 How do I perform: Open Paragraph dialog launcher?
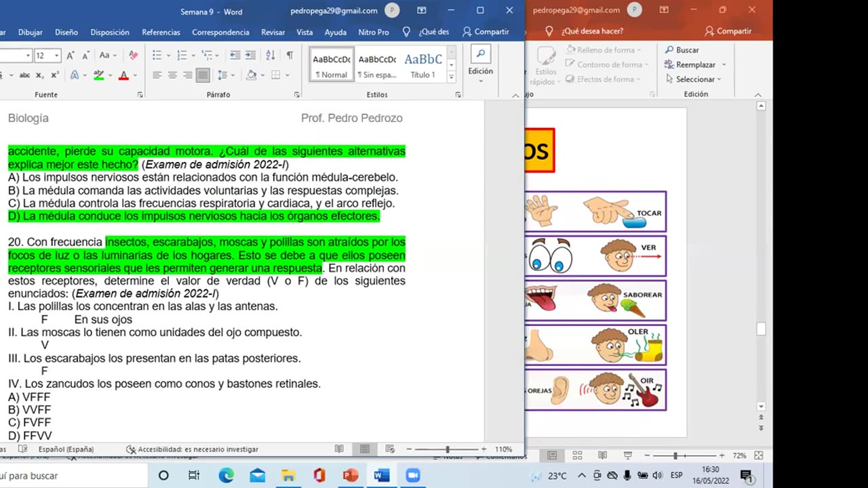(x=297, y=95)
